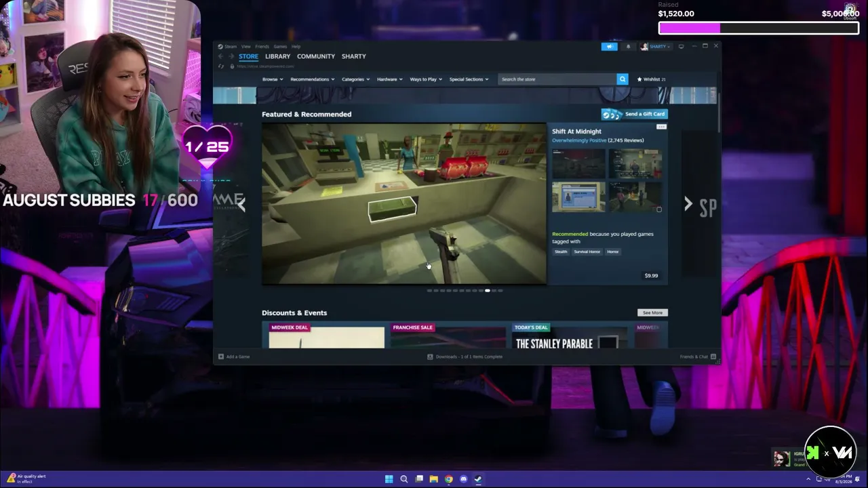Open Discord from the taskbar

coord(463,479)
